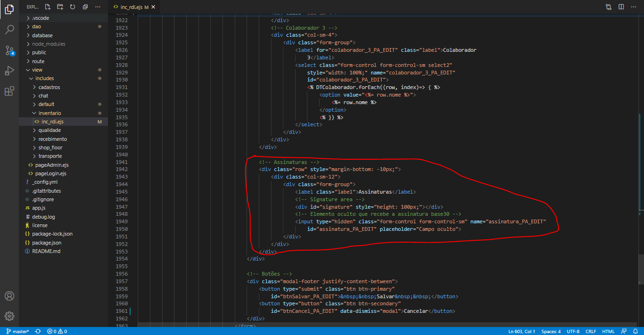
Task: Toggle split editor right
Action: [x=621, y=7]
